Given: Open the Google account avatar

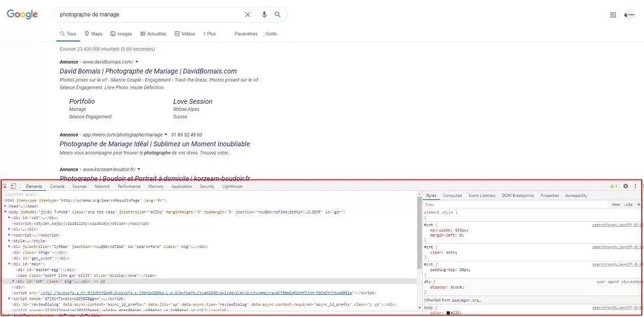Looking at the screenshot, I should pyautogui.click(x=629, y=15).
